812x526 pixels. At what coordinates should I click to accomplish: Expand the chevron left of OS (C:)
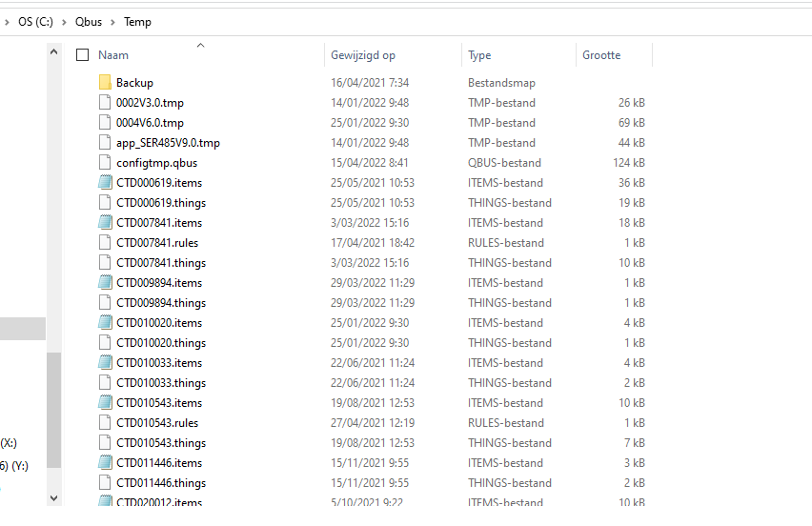click(8, 22)
